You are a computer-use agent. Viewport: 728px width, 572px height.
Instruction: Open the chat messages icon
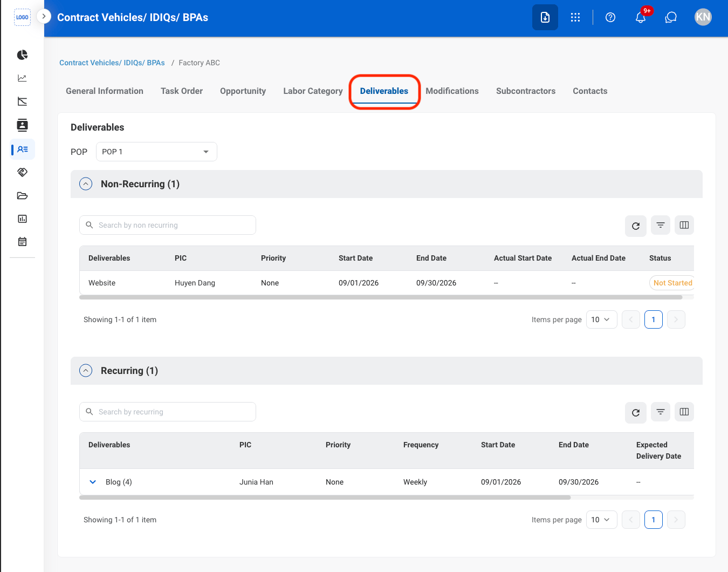(671, 17)
